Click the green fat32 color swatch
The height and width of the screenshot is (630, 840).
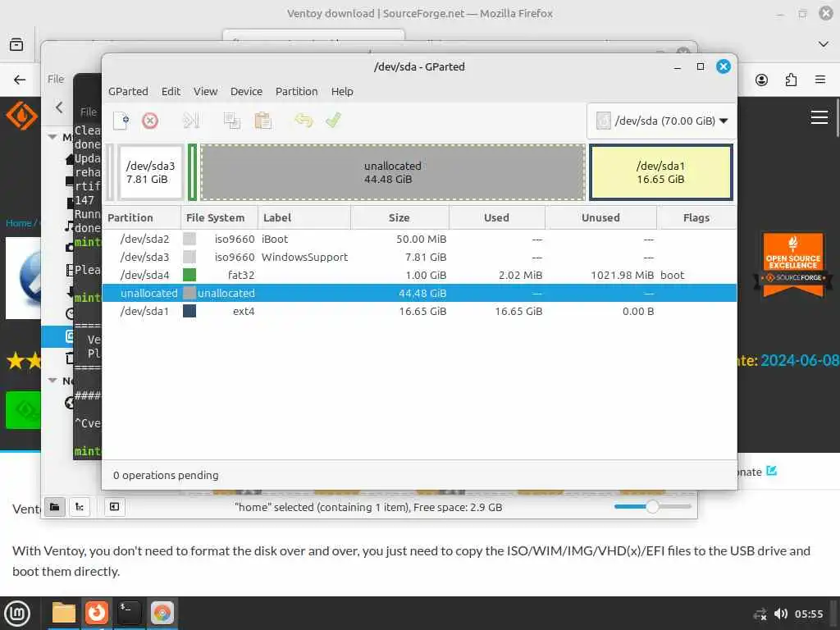pyautogui.click(x=189, y=275)
